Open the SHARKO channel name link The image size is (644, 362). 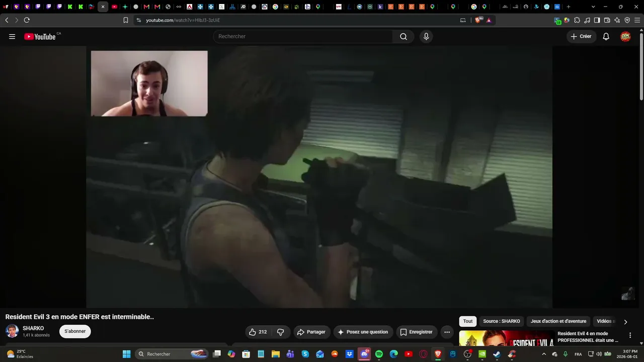33,328
